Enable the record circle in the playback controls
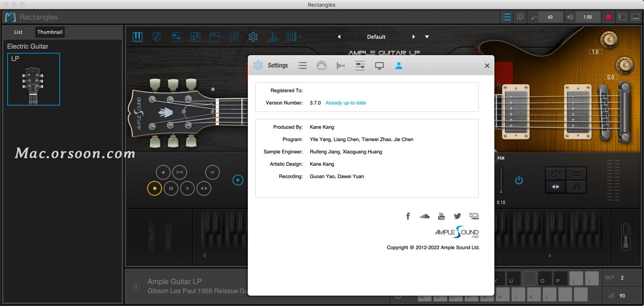 tap(155, 188)
